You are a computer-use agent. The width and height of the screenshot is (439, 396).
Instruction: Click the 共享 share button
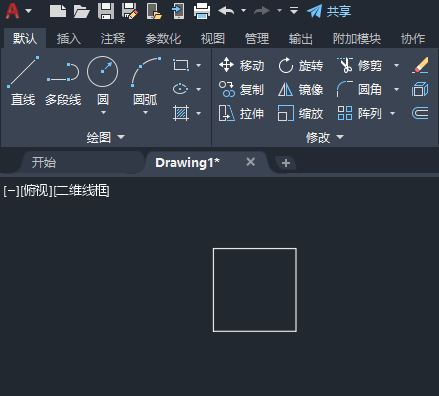click(329, 11)
